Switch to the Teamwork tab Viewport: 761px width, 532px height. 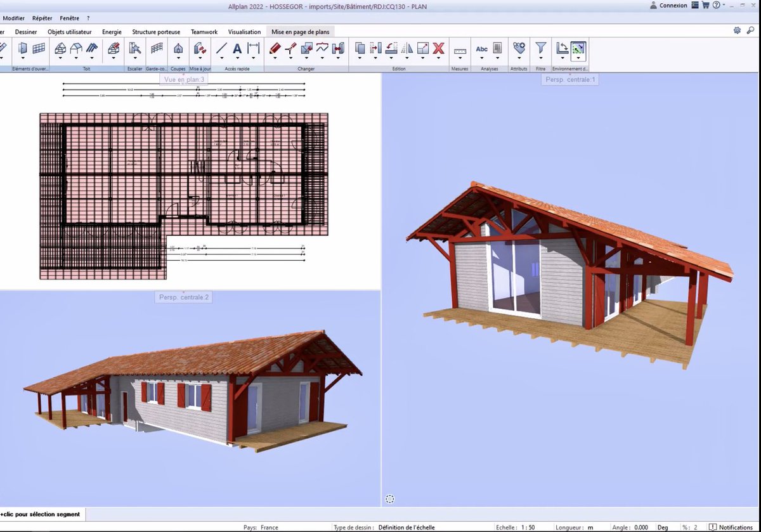pyautogui.click(x=204, y=32)
